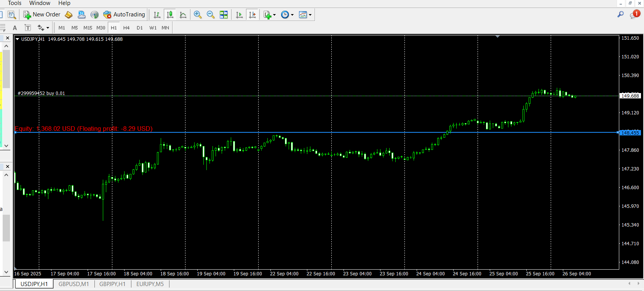Switch to the D1 timeframe
Viewport: 644px width, 291px height.
point(140,28)
